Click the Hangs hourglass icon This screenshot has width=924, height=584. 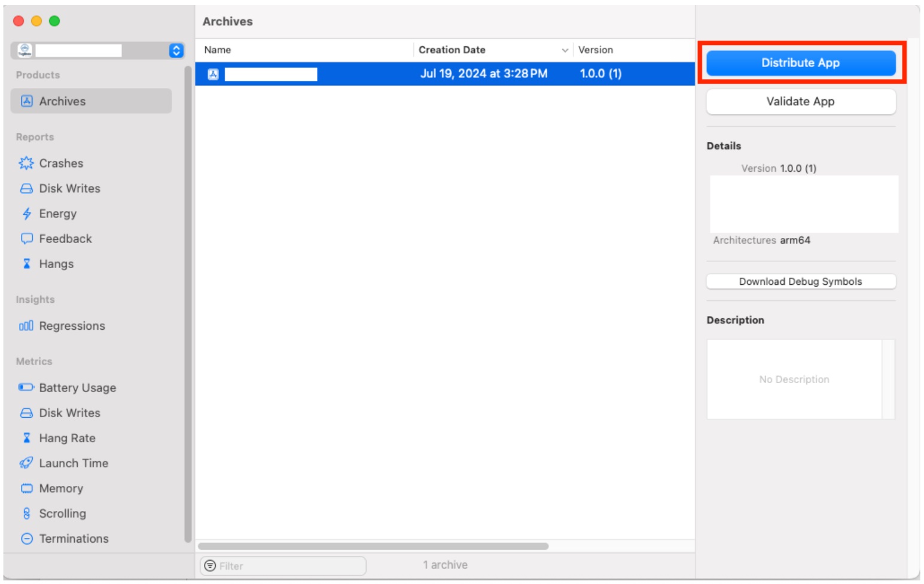tap(26, 264)
